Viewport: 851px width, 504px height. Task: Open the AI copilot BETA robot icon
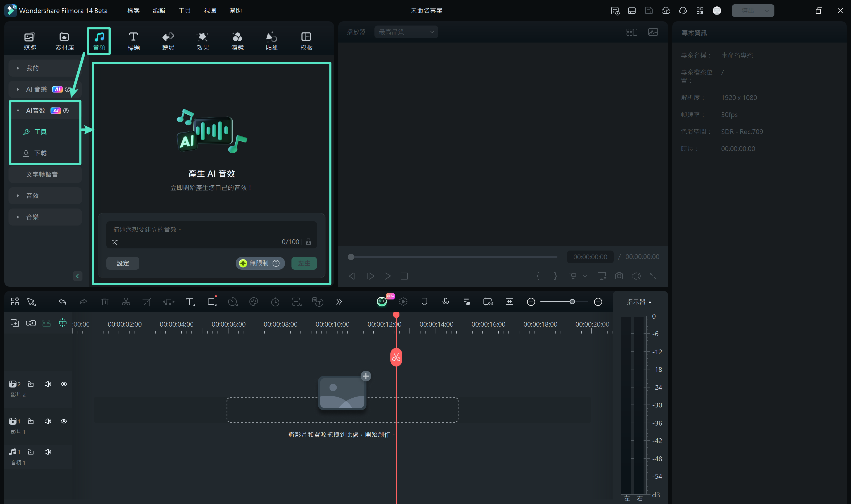(x=382, y=301)
